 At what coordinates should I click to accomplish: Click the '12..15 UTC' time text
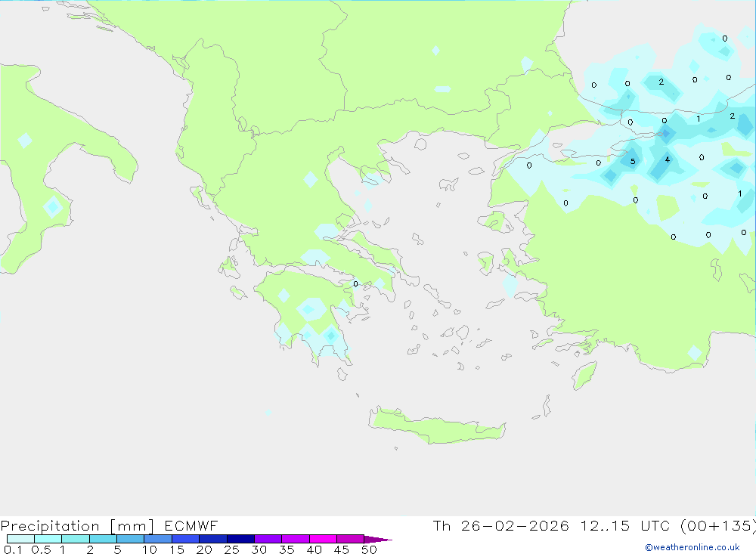[x=625, y=525]
